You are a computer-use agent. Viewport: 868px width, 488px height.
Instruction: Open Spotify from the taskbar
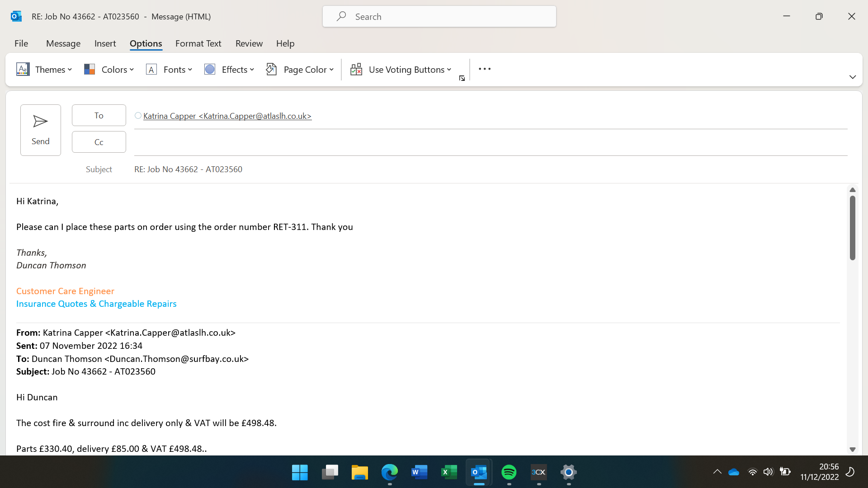(509, 472)
